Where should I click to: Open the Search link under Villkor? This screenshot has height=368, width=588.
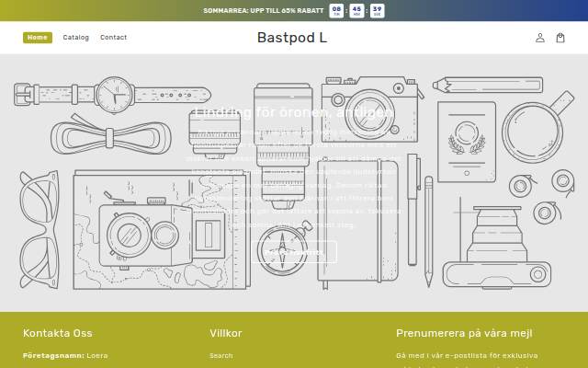pyautogui.click(x=221, y=356)
